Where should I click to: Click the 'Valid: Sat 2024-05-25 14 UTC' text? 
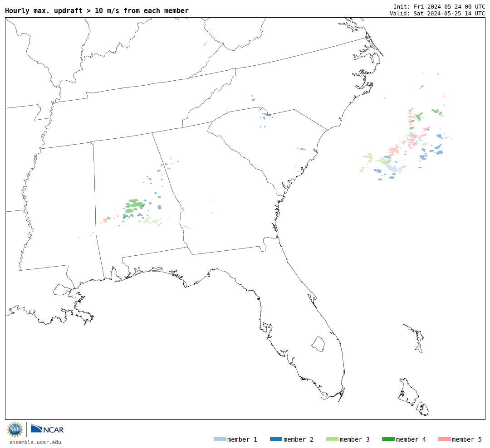(437, 14)
